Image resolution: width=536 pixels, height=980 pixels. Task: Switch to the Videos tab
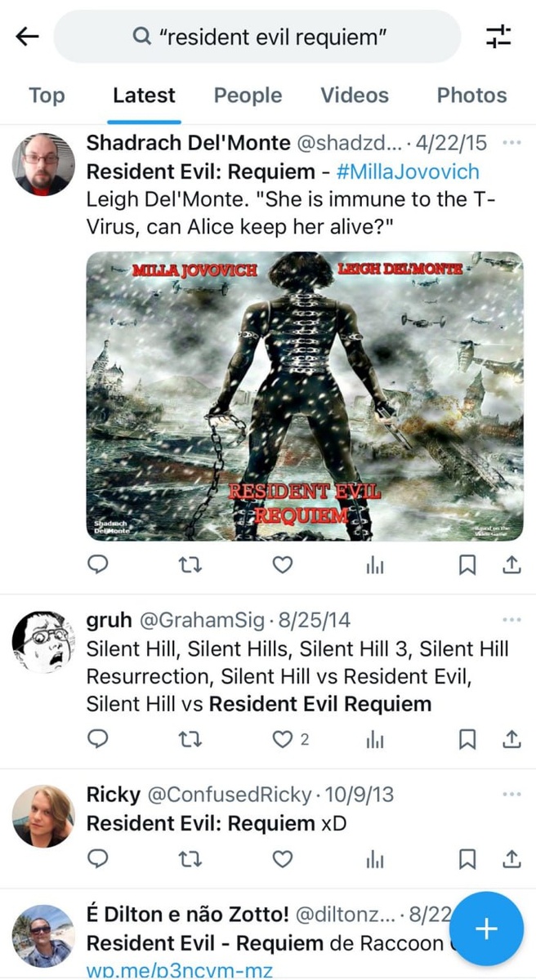(x=355, y=96)
